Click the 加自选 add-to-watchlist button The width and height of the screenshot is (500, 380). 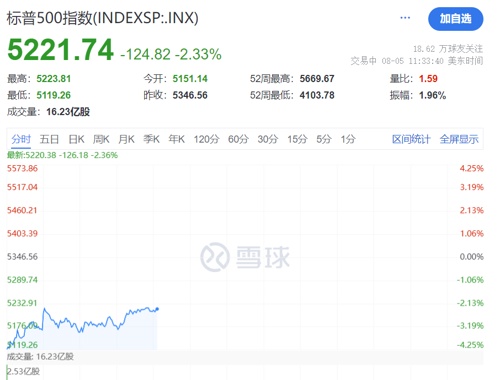(x=455, y=19)
